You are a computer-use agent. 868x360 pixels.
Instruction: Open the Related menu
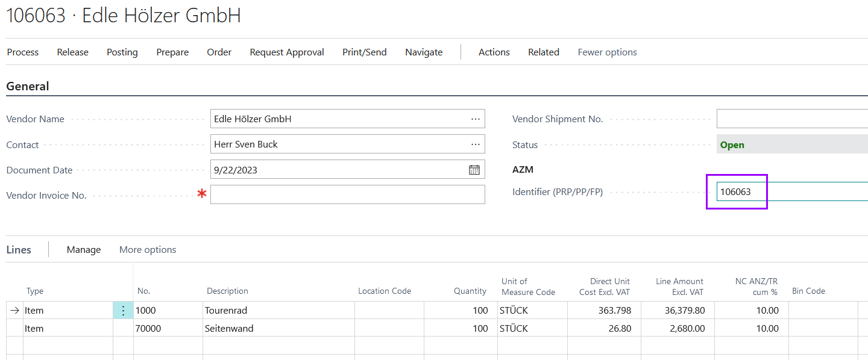[544, 52]
